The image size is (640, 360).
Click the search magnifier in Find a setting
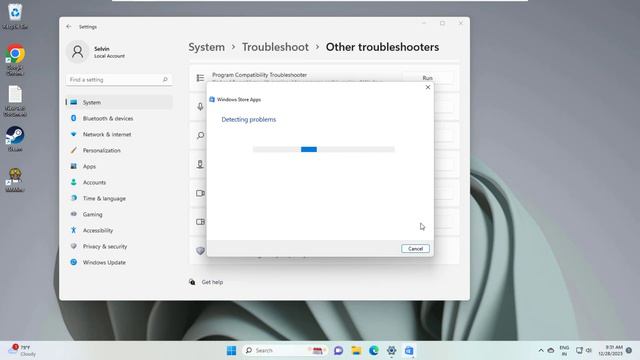165,80
